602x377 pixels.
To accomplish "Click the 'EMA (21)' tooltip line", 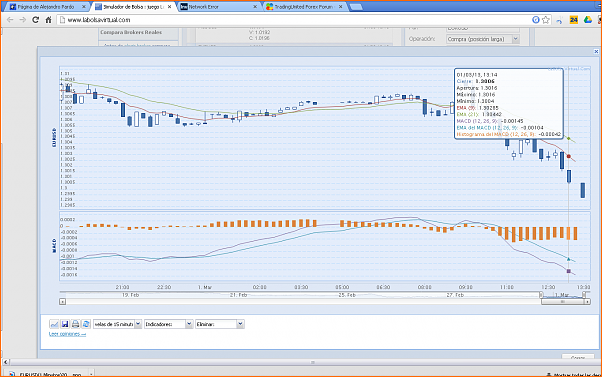I will click(x=479, y=114).
